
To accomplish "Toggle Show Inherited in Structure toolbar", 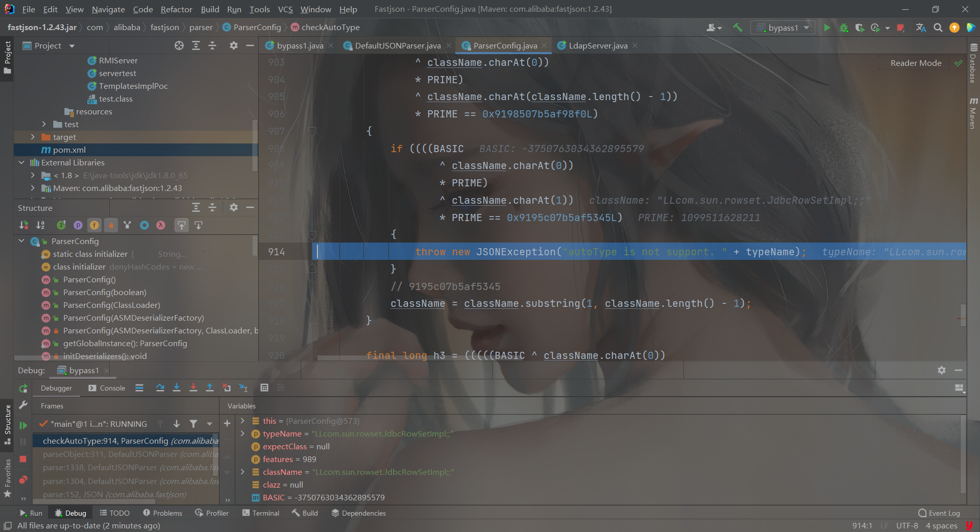I will [x=61, y=225].
